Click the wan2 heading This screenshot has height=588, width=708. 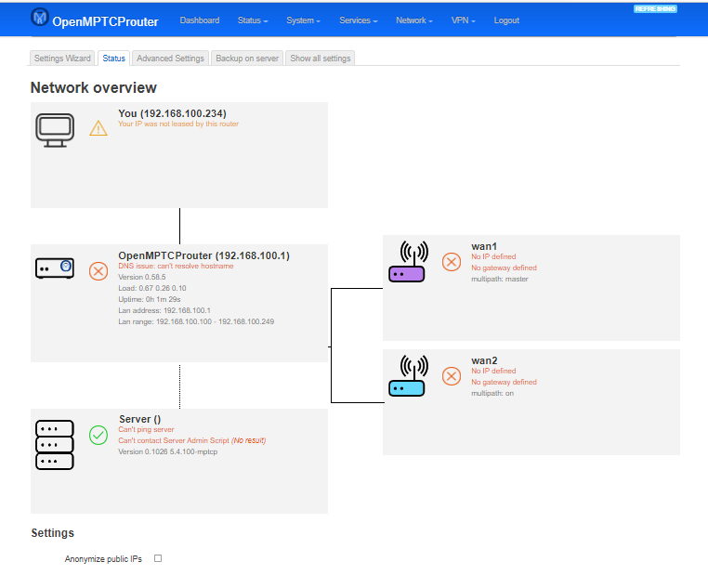tap(484, 360)
